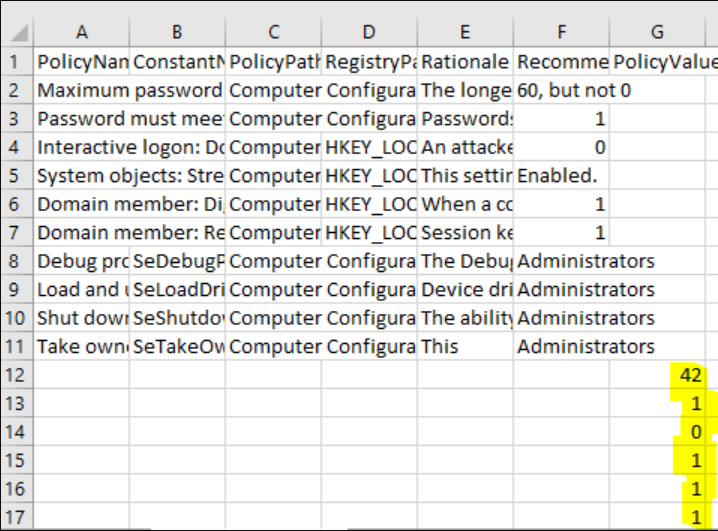Screen dimensions: 718x531
Task: Select column A header
Action: [x=82, y=32]
